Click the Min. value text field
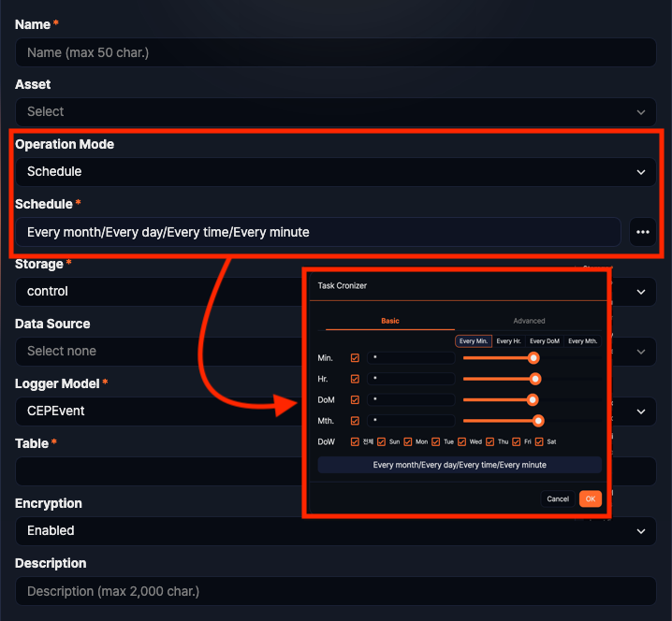The height and width of the screenshot is (621, 672). 411,357
